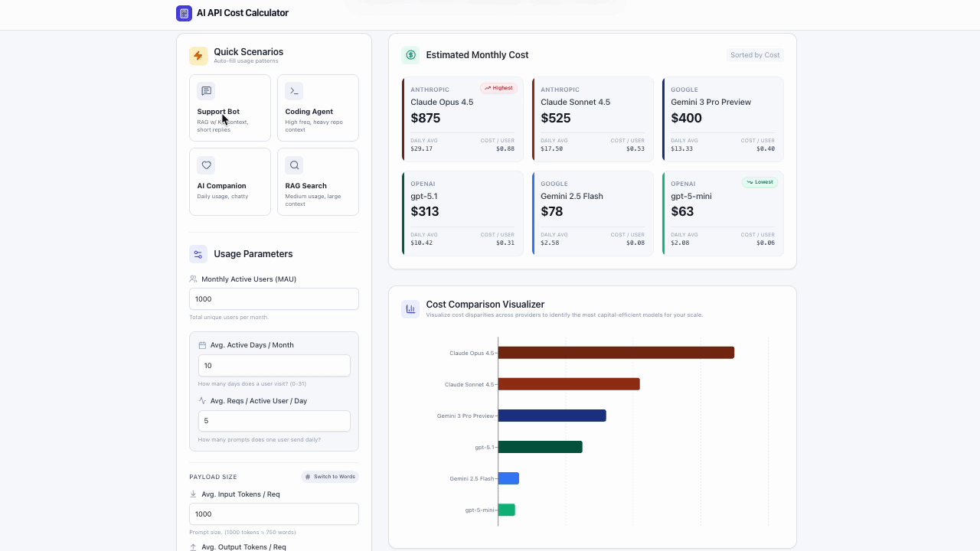This screenshot has width=980, height=551.
Task: Click the Claude Opus 4.5 cost card
Action: [x=462, y=119]
